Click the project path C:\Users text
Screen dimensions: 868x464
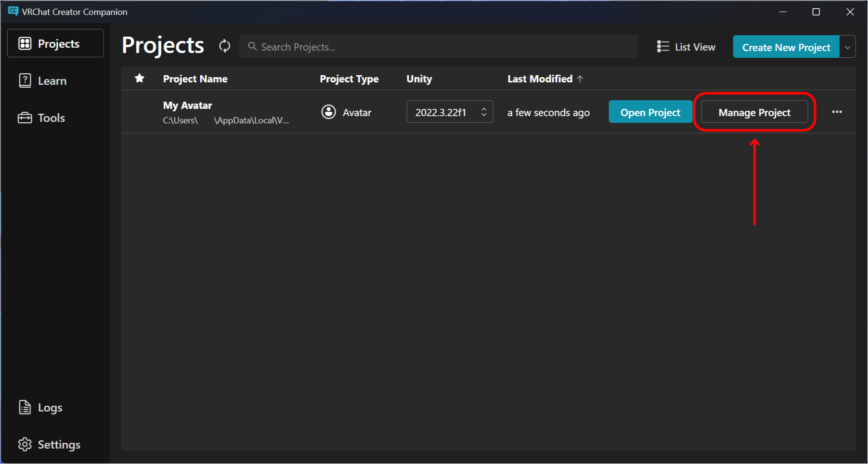226,120
